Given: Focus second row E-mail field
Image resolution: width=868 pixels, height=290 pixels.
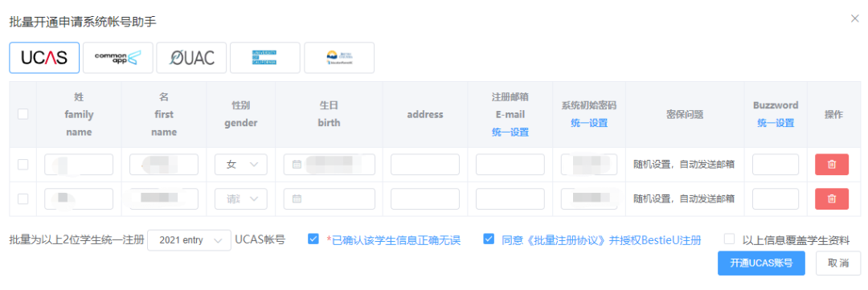Looking at the screenshot, I should coord(510,198).
